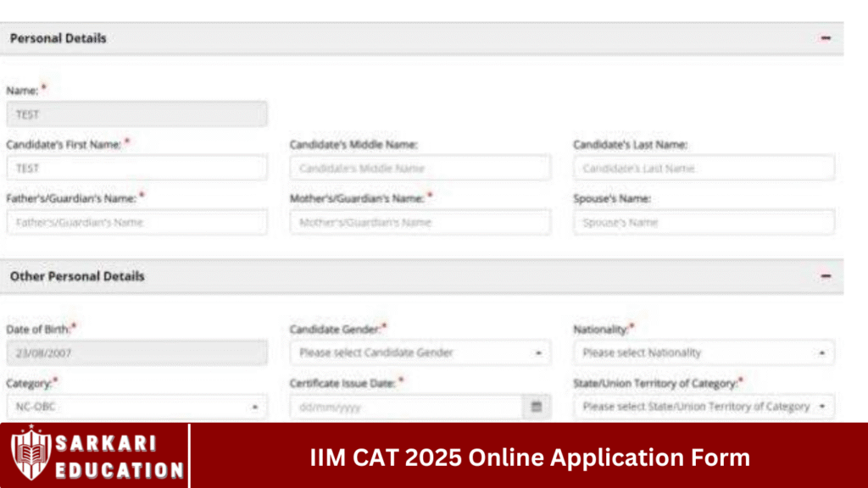Open the Category dropdown showing NC-OBC
Image resolution: width=868 pixels, height=488 pixels.
(136, 407)
